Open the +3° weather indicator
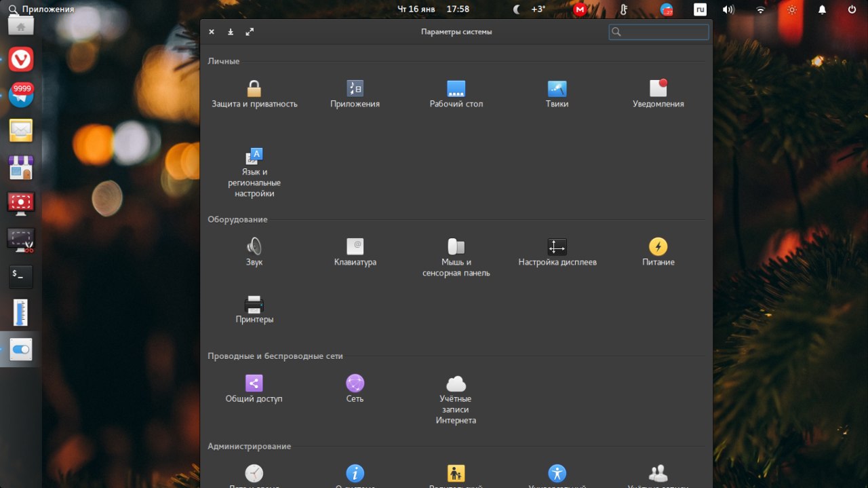 pyautogui.click(x=538, y=10)
